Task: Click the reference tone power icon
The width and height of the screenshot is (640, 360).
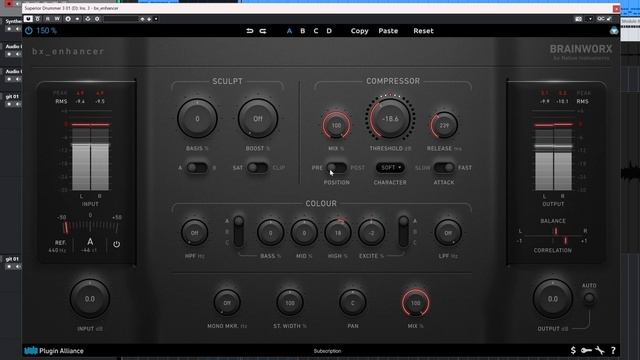Action: coord(116,244)
